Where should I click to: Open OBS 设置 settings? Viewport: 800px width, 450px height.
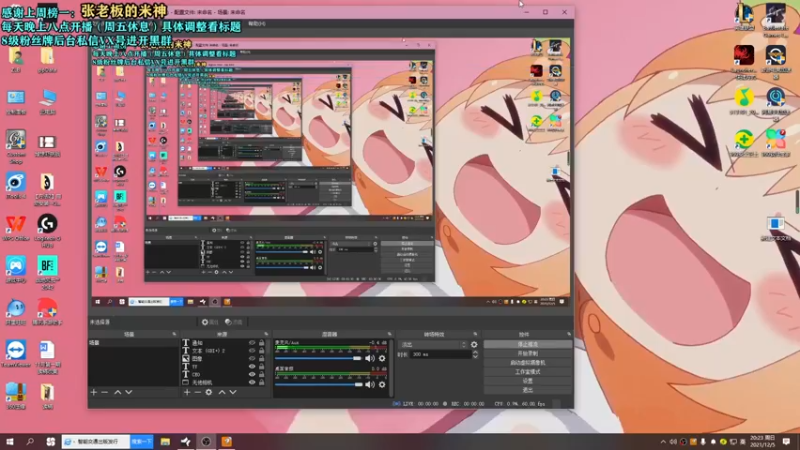(x=528, y=381)
